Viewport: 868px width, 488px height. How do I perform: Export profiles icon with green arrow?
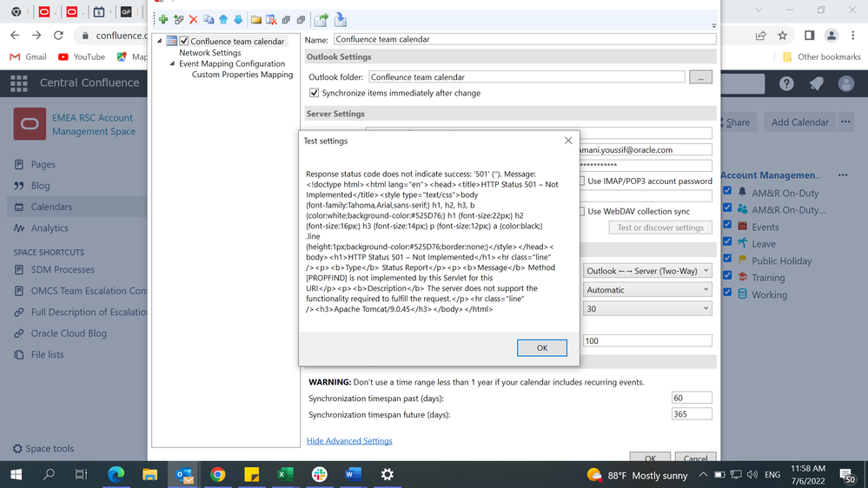(x=321, y=20)
